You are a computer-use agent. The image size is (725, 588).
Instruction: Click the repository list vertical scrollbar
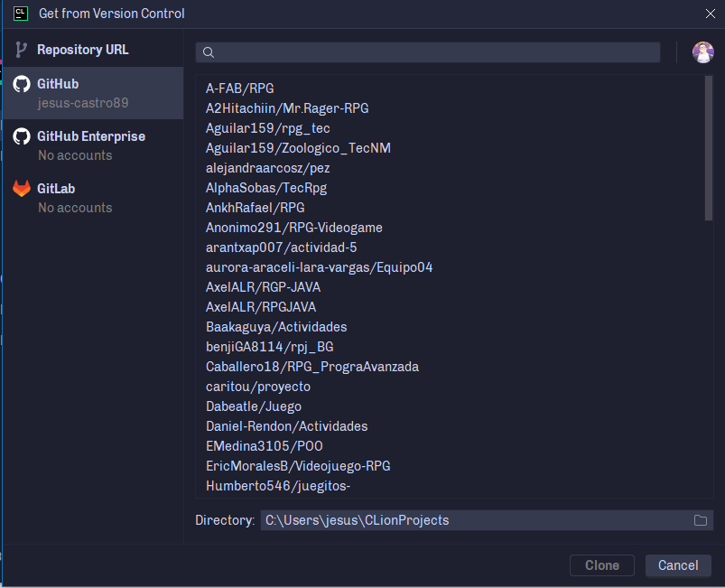coord(709,148)
